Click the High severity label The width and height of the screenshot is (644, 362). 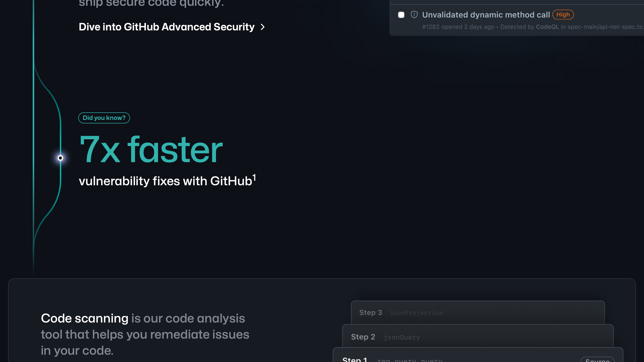pos(563,15)
